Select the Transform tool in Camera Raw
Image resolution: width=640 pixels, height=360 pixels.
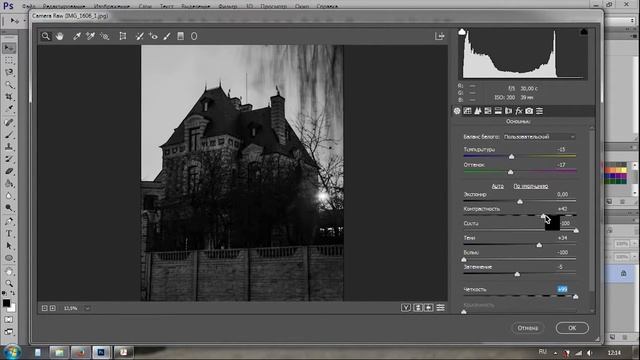pyautogui.click(x=122, y=36)
